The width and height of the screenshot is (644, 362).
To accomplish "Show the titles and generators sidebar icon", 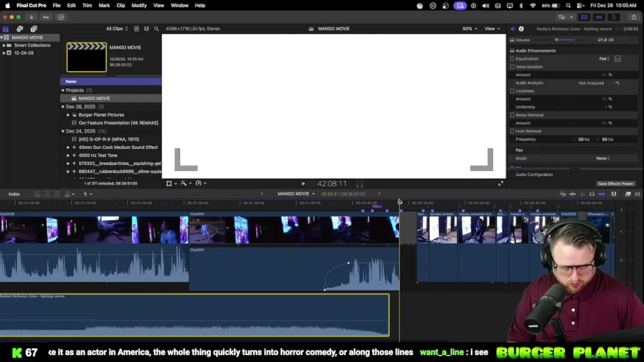I will click(34, 29).
